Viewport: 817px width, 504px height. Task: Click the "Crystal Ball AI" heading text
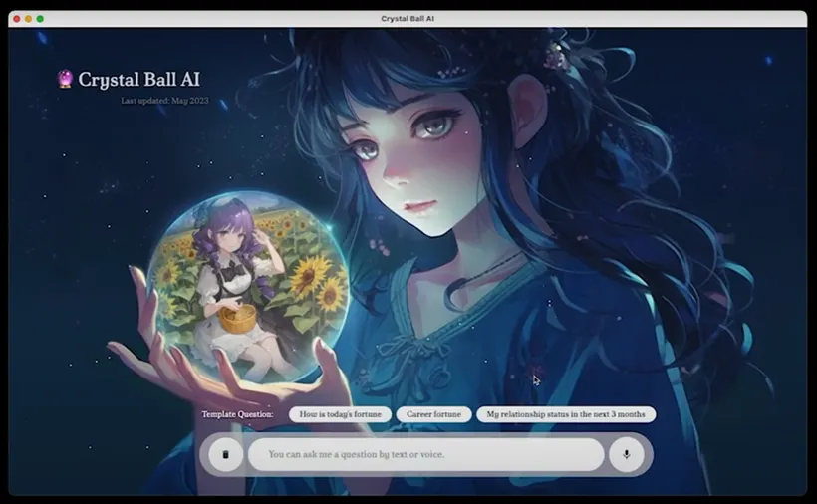[145, 80]
